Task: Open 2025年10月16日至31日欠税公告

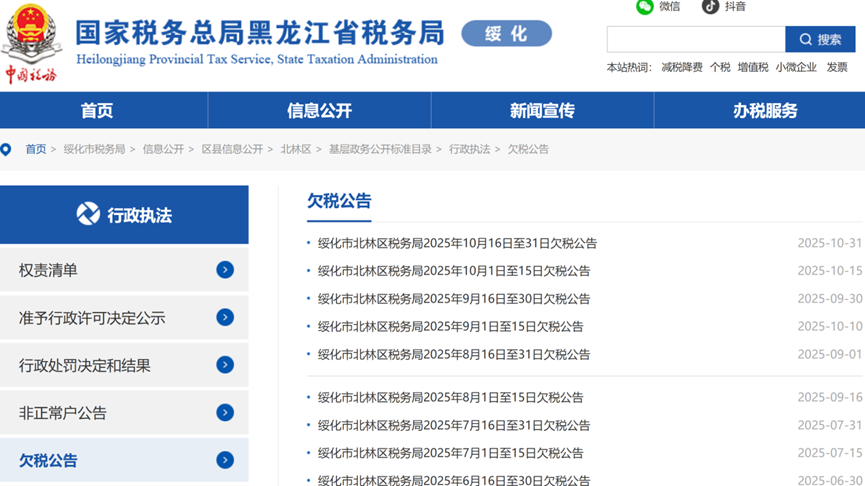Action: coord(457,243)
